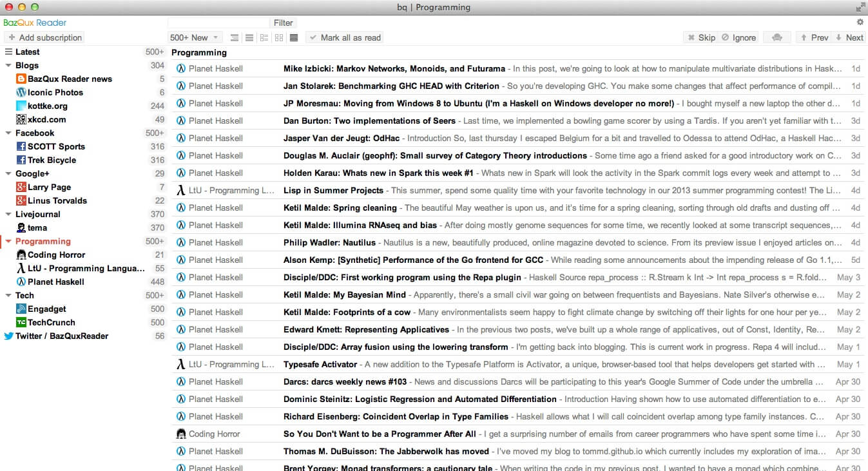Viewport: 868px width, 471px height.
Task: Open article 'Markov Networks, Monoids, and Futurama'
Action: pyautogui.click(x=394, y=68)
